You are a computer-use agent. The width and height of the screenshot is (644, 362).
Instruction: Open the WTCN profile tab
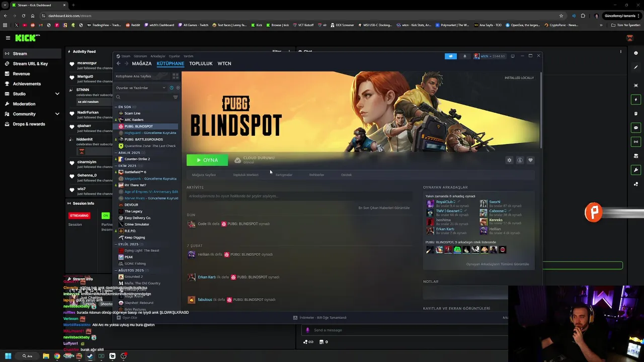pos(224,63)
